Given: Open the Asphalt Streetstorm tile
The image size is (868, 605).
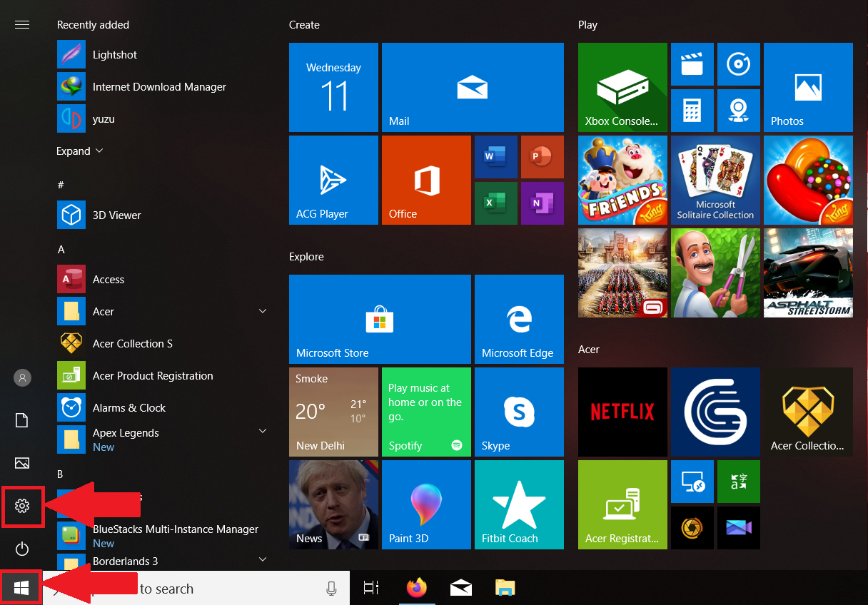Looking at the screenshot, I should (808, 273).
